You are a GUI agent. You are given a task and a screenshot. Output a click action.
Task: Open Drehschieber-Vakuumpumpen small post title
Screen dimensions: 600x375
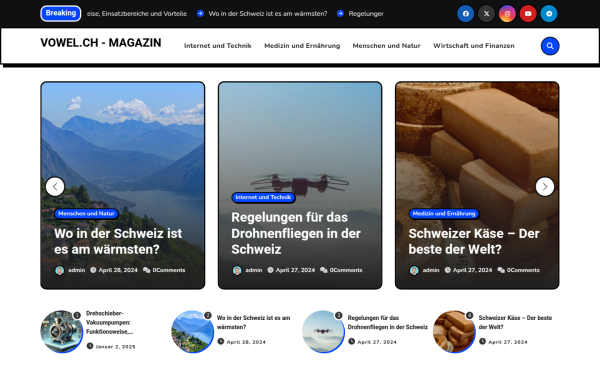tap(109, 323)
